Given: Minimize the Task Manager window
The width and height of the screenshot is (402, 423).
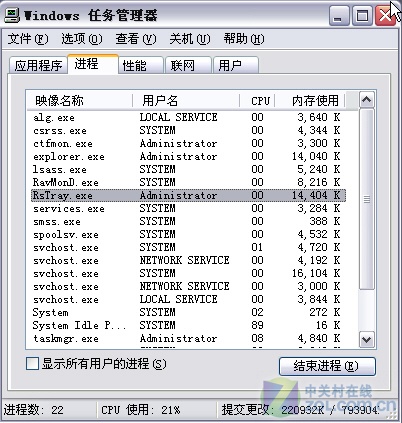Looking at the screenshot, I should tap(339, 16).
